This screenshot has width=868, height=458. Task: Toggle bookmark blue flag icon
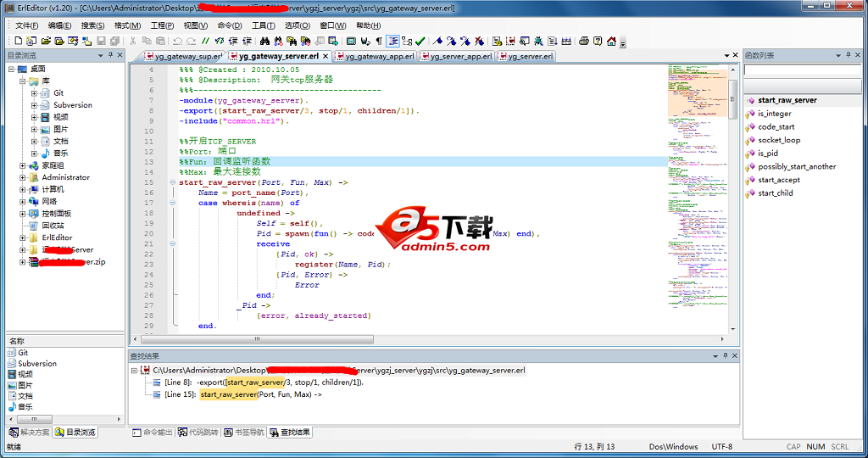click(438, 41)
